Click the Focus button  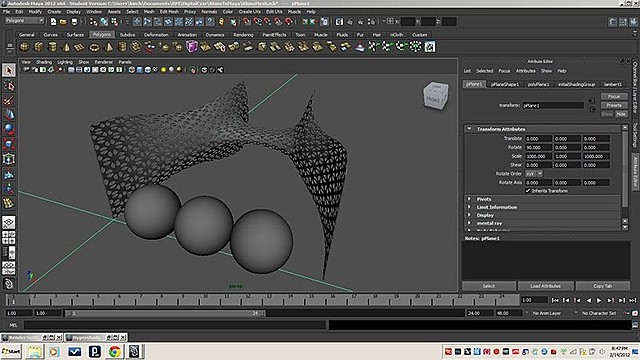pyautogui.click(x=614, y=96)
